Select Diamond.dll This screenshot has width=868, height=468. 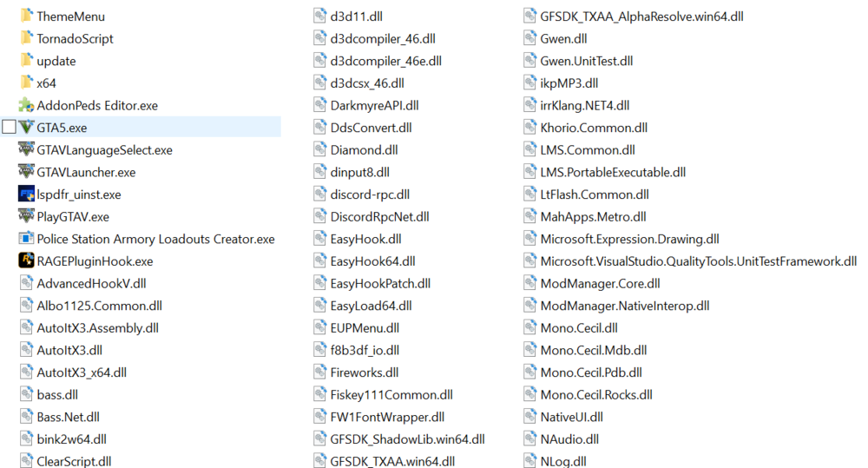point(365,150)
